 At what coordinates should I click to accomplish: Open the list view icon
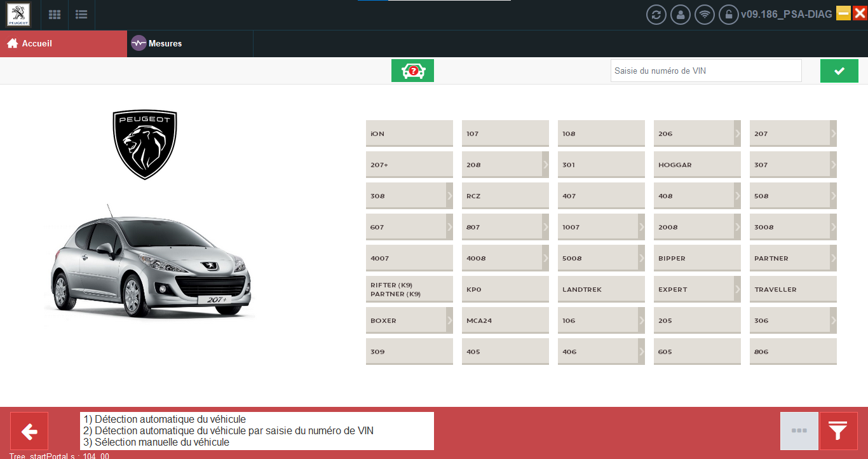click(81, 15)
